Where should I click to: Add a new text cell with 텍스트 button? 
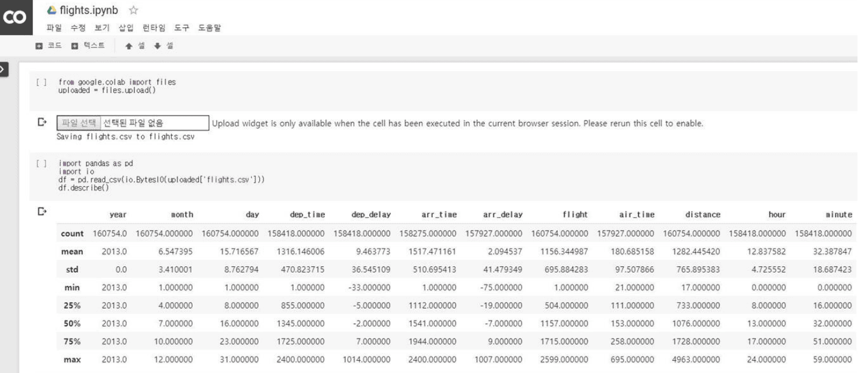[88, 46]
